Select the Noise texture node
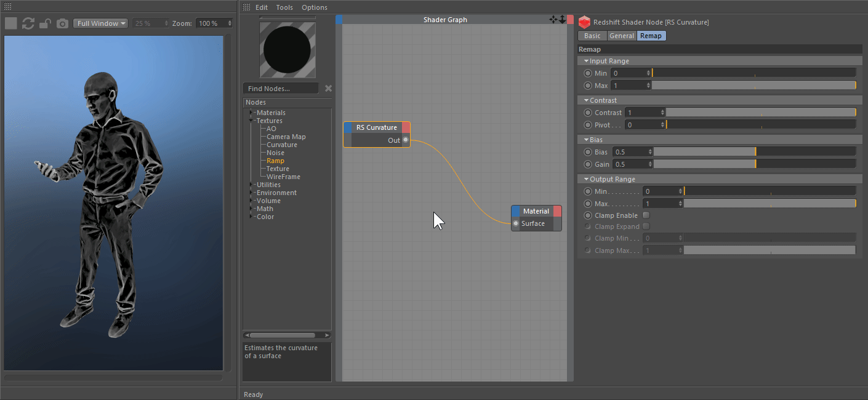The image size is (868, 400). 275,153
